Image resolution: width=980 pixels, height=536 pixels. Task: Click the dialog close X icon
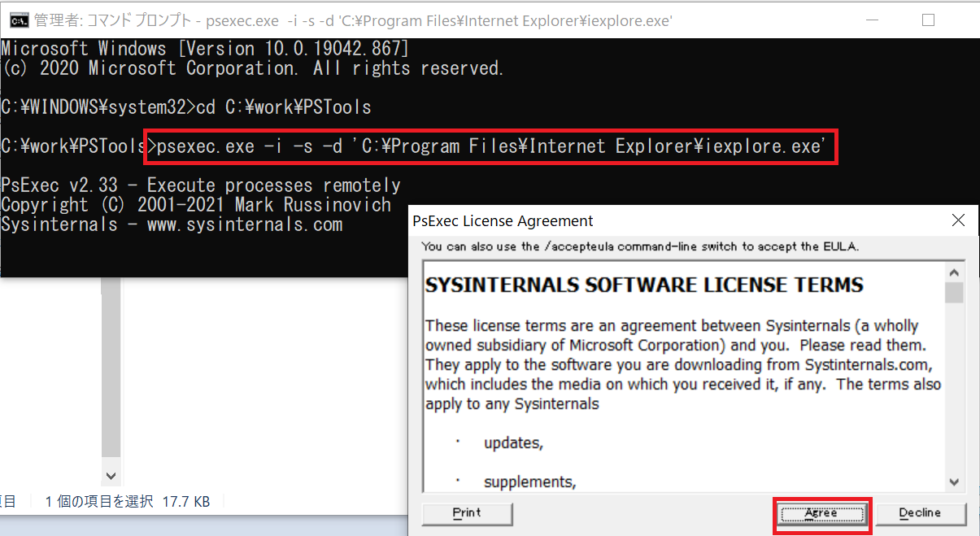958,220
